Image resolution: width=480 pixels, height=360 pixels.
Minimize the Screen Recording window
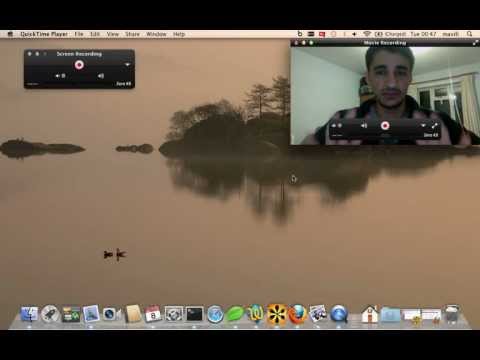pyautogui.click(x=37, y=54)
